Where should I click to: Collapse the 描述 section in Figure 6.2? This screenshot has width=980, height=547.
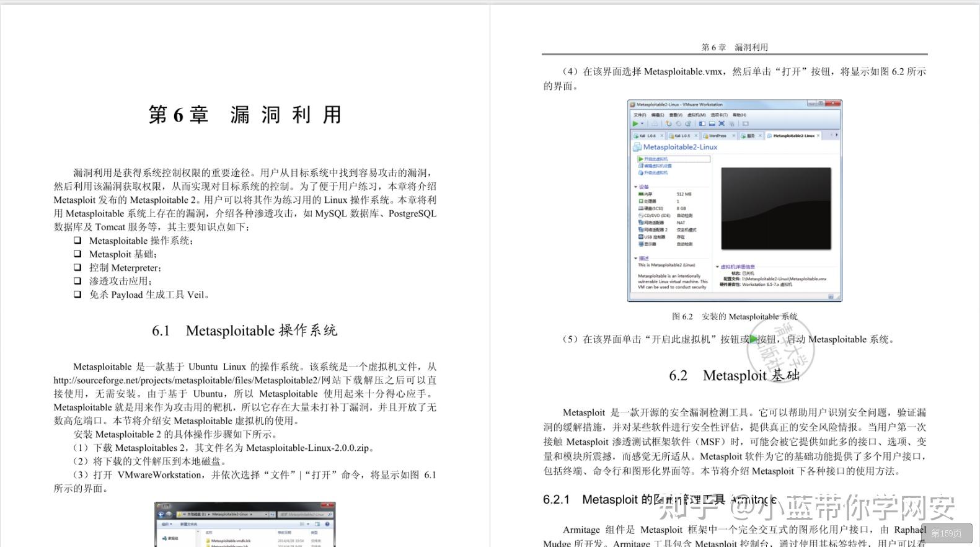pos(636,258)
